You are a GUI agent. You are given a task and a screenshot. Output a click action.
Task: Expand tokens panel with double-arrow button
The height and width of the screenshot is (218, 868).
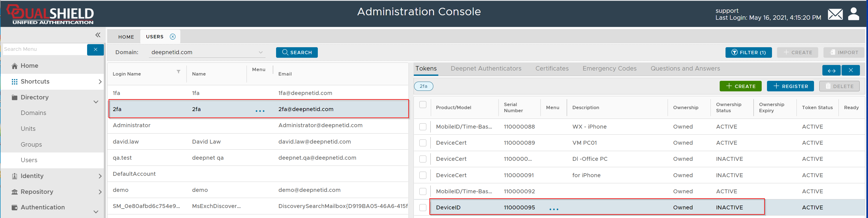(831, 70)
